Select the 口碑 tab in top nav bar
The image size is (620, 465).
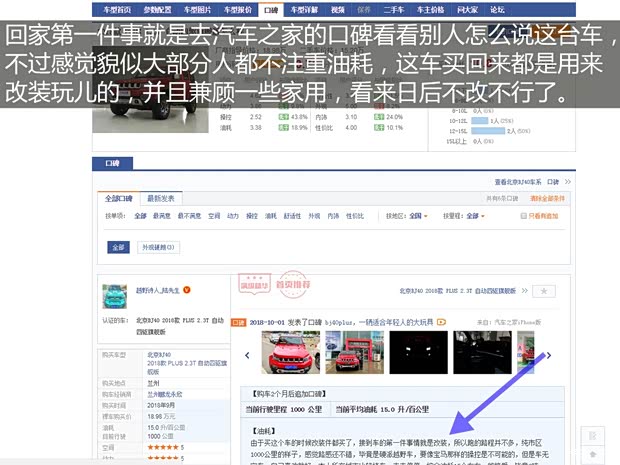pyautogui.click(x=271, y=10)
